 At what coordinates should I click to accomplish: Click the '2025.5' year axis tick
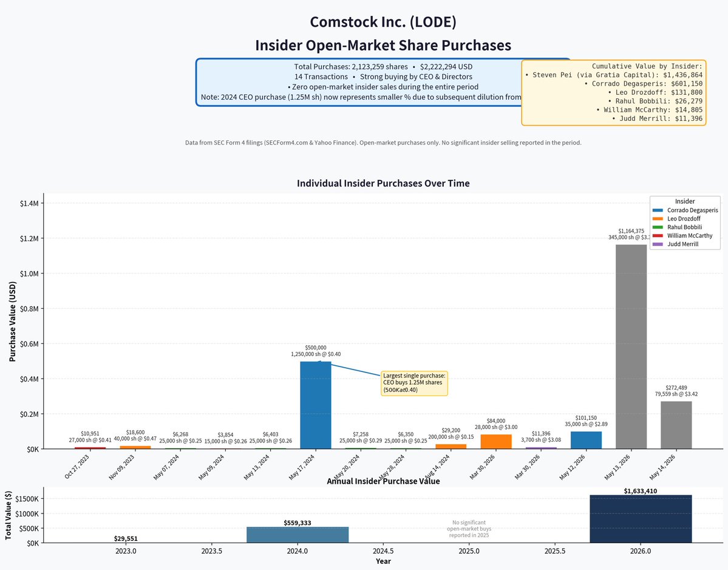(555, 551)
